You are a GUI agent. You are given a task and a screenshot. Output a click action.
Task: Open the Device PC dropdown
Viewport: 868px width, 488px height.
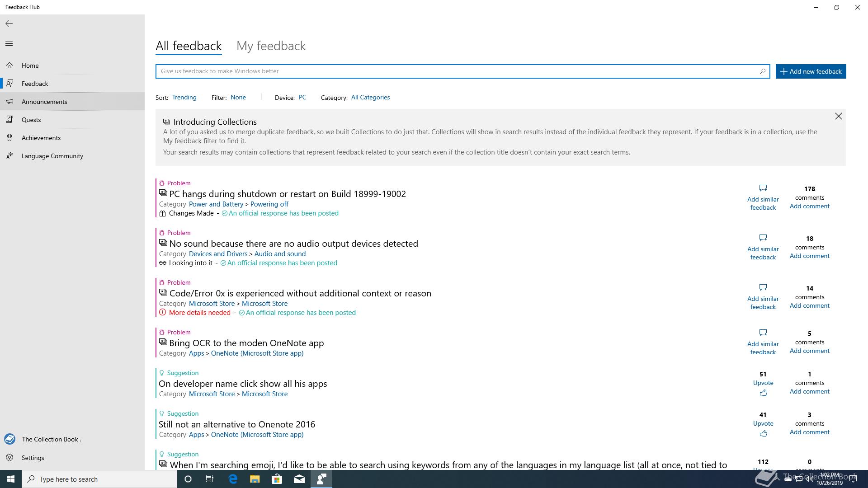pyautogui.click(x=302, y=97)
